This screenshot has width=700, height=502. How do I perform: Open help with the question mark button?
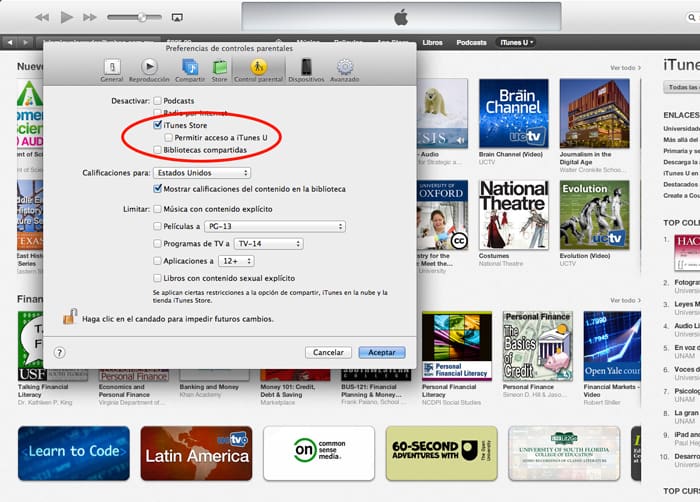59,353
